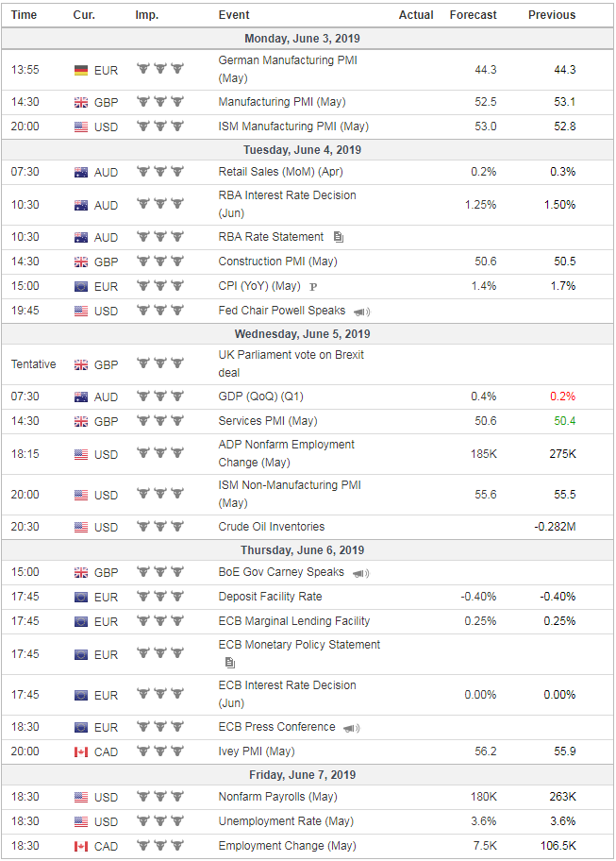
Task: Open the ADP Nonfarm Employment Change event
Action: click(x=287, y=453)
